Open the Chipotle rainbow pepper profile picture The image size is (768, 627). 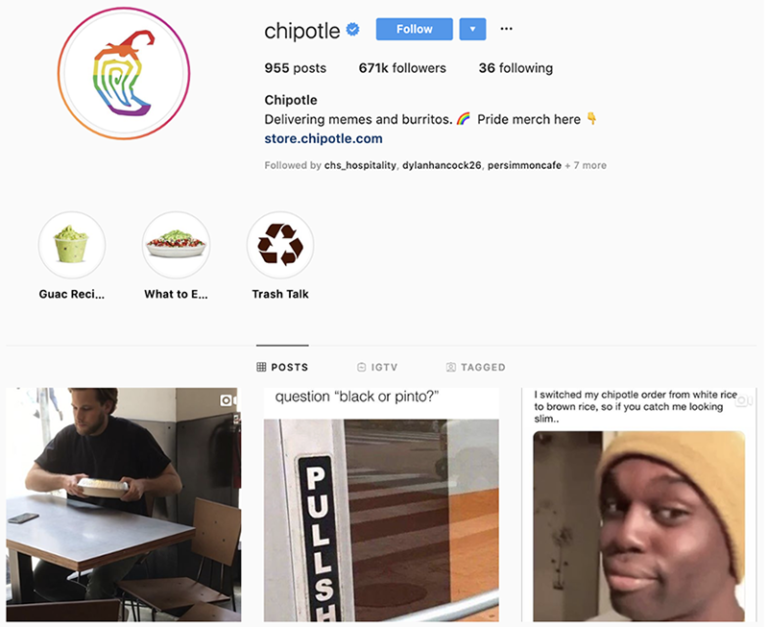[x=123, y=73]
